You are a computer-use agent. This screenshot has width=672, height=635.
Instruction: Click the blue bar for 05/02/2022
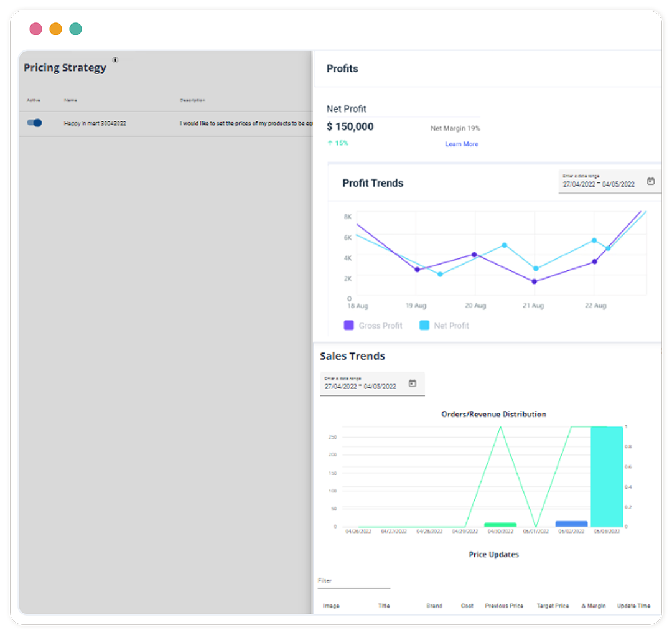[571, 524]
